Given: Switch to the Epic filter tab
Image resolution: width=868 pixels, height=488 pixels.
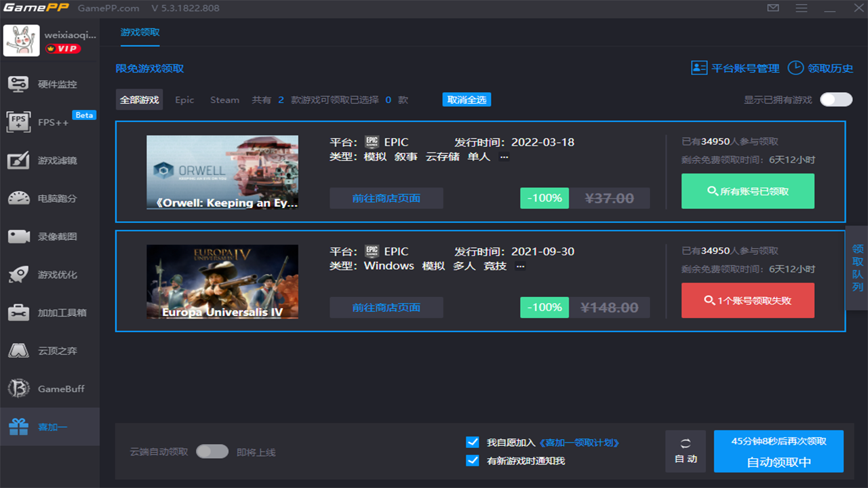Looking at the screenshot, I should [184, 100].
